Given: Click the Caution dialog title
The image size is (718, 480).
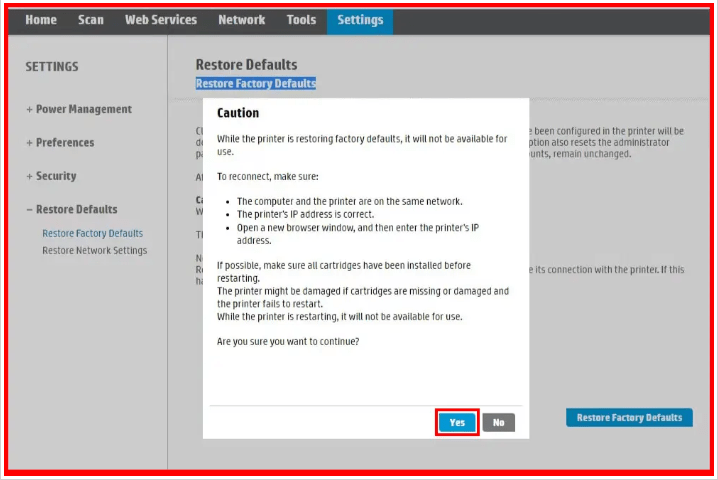Looking at the screenshot, I should coord(238,113).
